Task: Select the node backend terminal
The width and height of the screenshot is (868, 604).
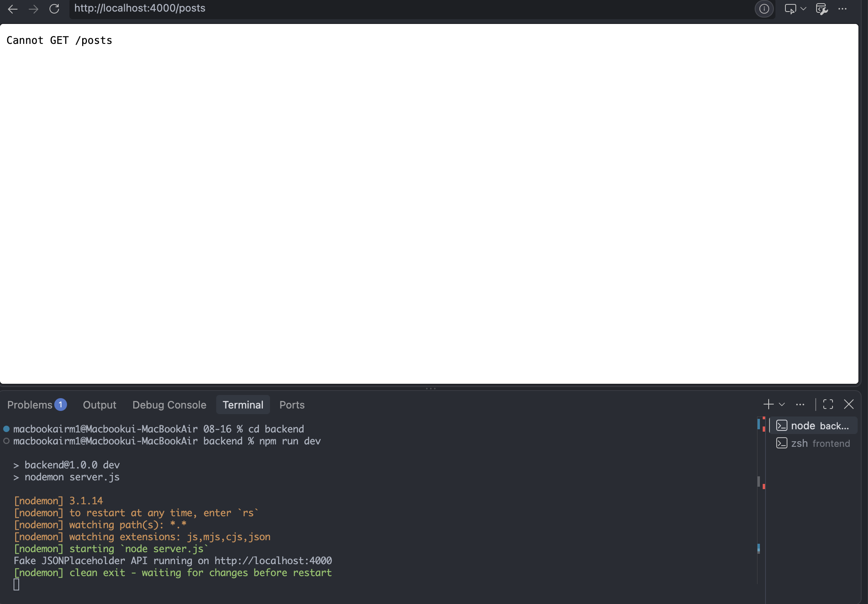Action: 813,426
